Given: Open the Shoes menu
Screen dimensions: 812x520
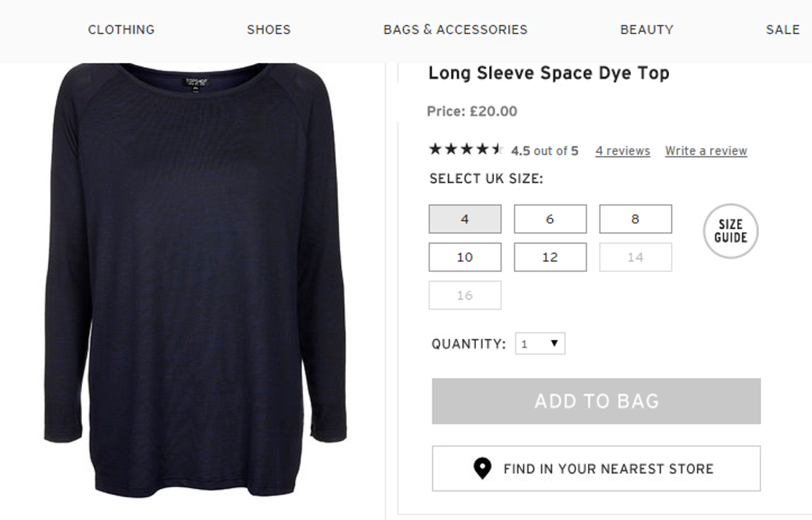Looking at the screenshot, I should [x=269, y=29].
